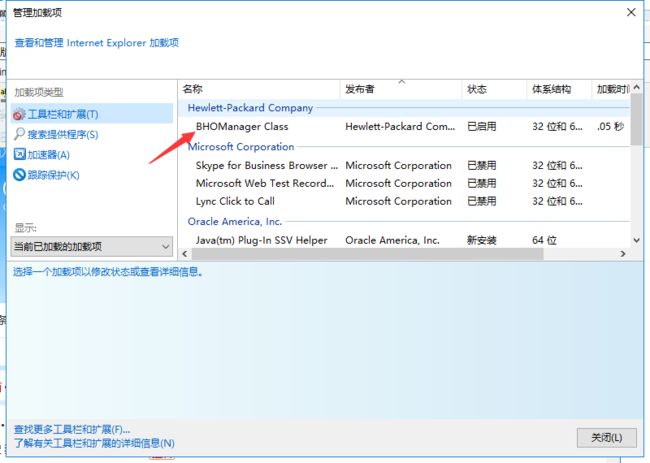Click the horizontal scrollbar left arrow
This screenshot has height=463, width=650.
click(185, 254)
